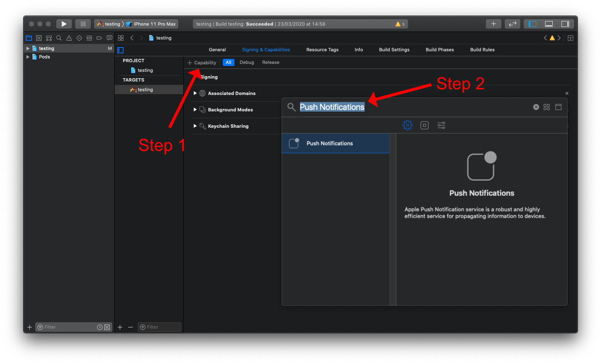Run the project with the Play button
The height and width of the screenshot is (364, 601).
coord(64,24)
